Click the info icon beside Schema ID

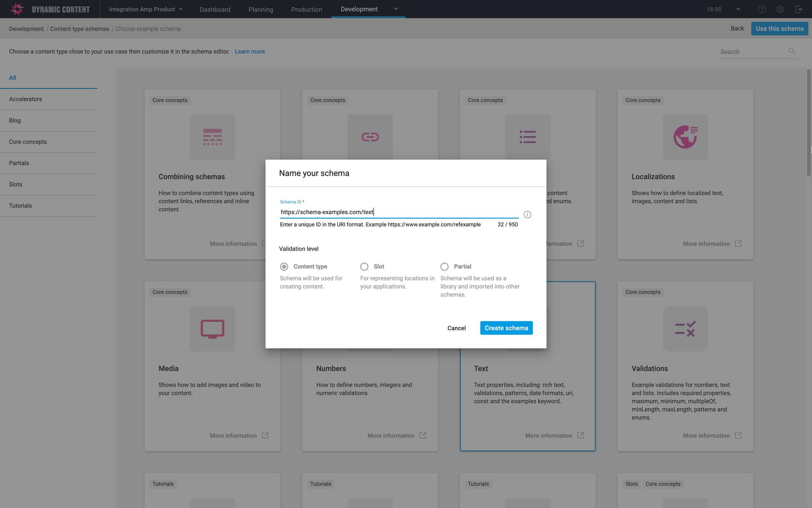(527, 214)
